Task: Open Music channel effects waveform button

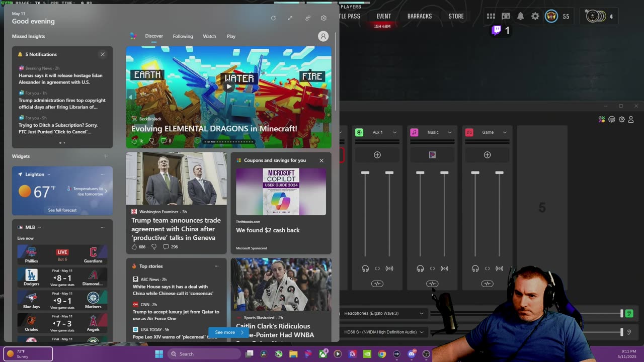Action: tap(432, 284)
